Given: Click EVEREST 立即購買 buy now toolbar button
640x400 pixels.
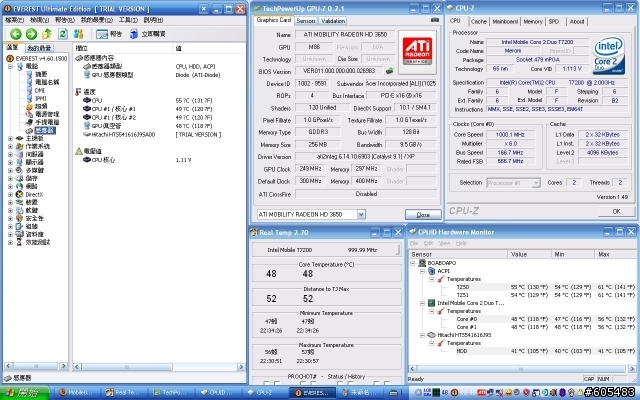Looking at the screenshot, I should pyautogui.click(x=148, y=34).
